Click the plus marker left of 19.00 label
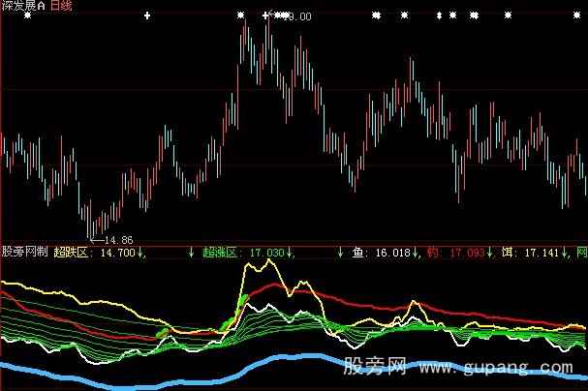The height and width of the screenshot is (391, 588). [264, 16]
